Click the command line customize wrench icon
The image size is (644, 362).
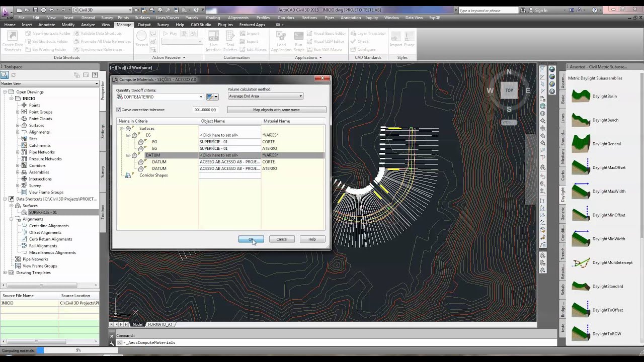[x=112, y=343]
